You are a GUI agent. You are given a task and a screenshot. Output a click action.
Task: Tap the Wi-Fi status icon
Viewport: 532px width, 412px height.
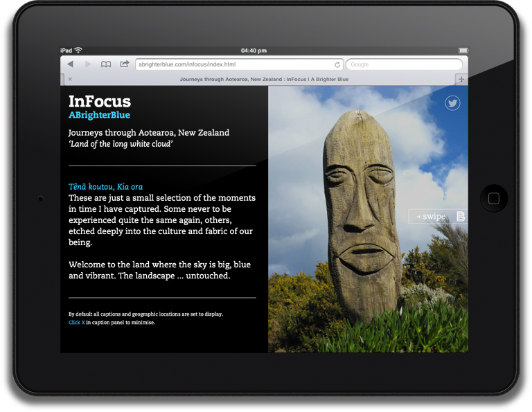(78, 51)
